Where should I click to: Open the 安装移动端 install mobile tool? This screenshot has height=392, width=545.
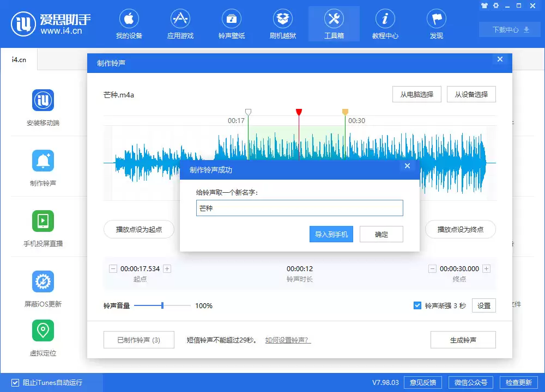[43, 108]
